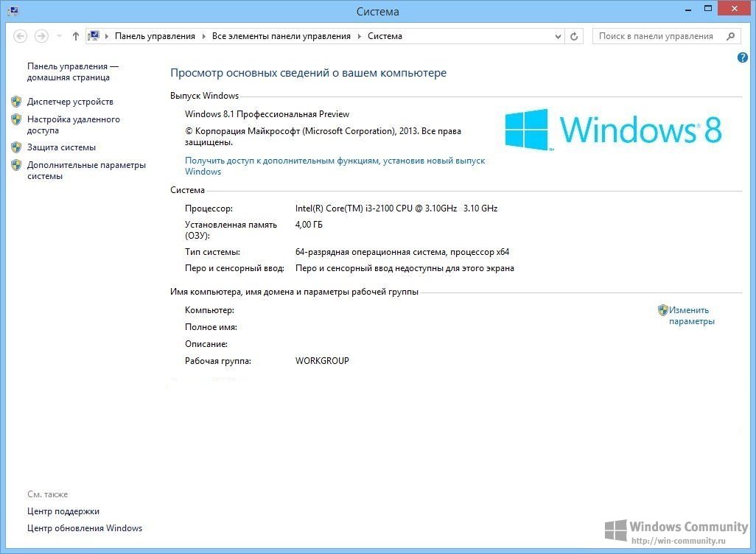Click shield icon beside Диспетчер устройств
This screenshot has height=554, width=756.
[x=16, y=101]
